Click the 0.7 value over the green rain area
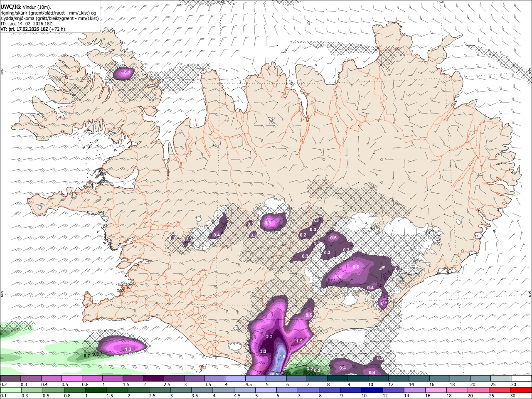This screenshot has height=399, width=532. (87, 356)
